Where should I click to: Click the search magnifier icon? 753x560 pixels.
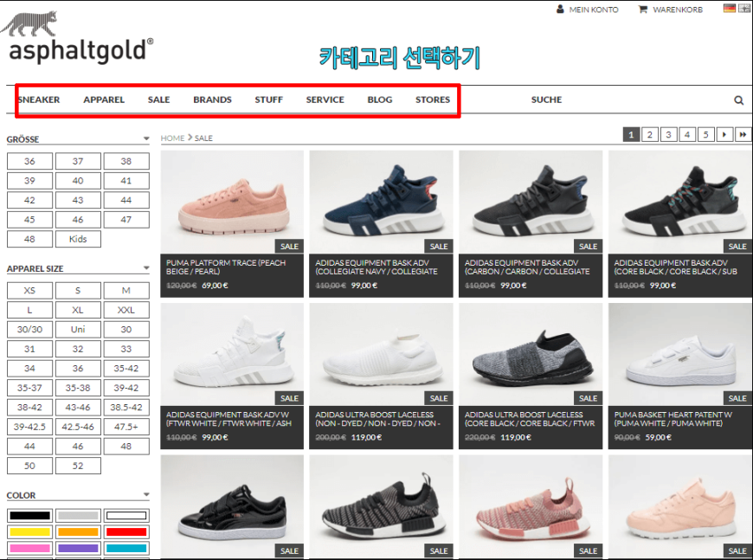click(x=738, y=100)
